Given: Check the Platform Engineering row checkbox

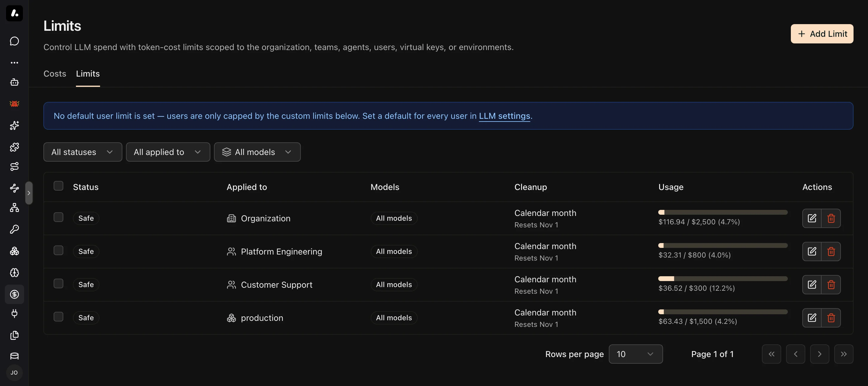Looking at the screenshot, I should coord(58,250).
